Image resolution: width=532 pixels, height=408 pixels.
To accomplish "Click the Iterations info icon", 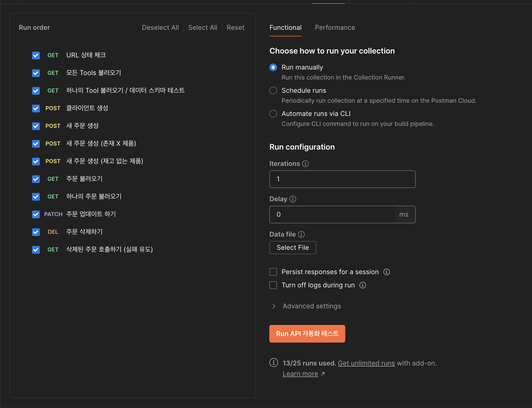I will 305,164.
